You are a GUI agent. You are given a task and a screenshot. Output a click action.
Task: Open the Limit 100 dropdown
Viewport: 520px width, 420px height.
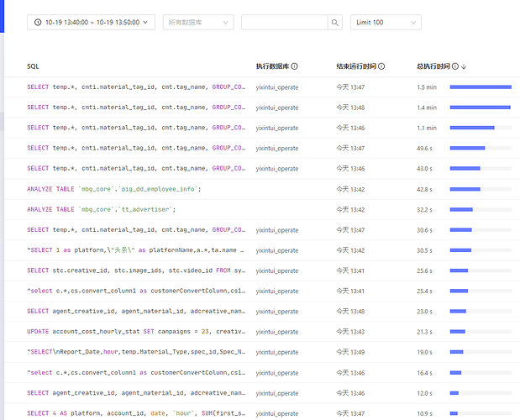pos(386,23)
